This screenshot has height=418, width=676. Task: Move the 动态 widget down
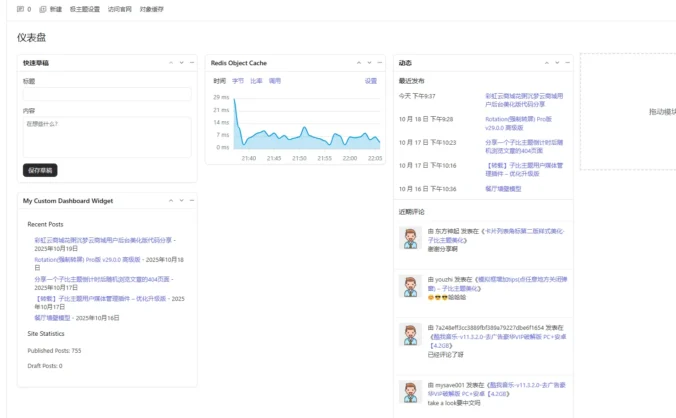pos(557,63)
